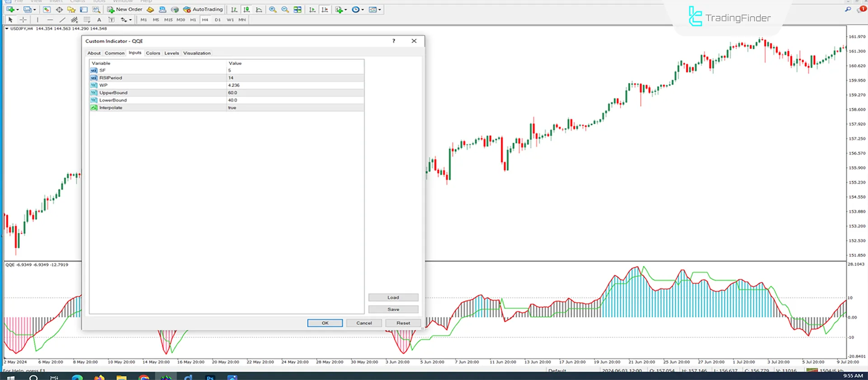Toggle the AutoTrading button
The height and width of the screenshot is (380, 868).
tap(203, 9)
